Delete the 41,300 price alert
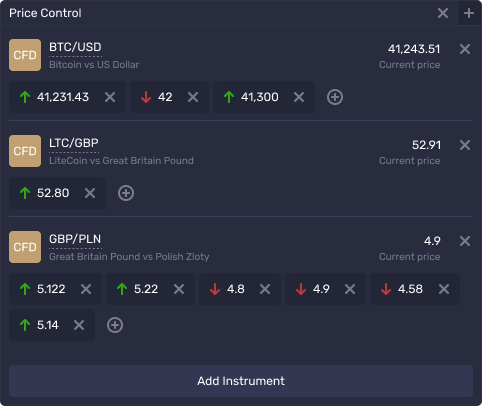 point(299,97)
